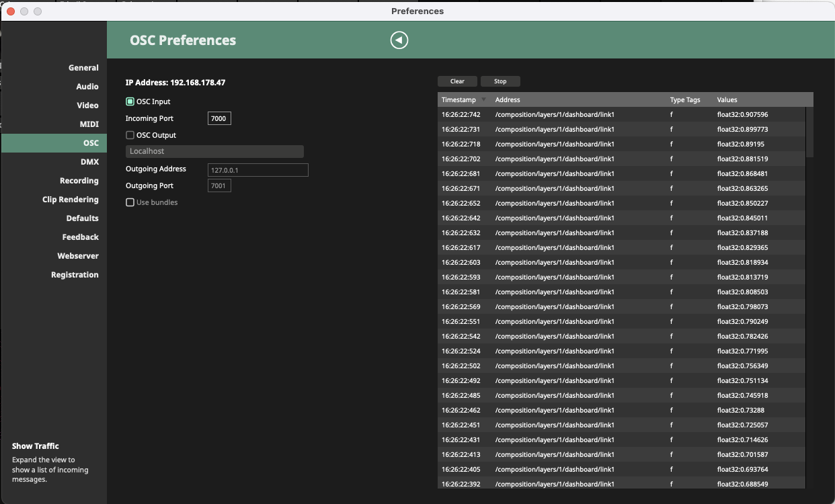
Task: Click the Timestamp column header label
Action: [x=459, y=99]
